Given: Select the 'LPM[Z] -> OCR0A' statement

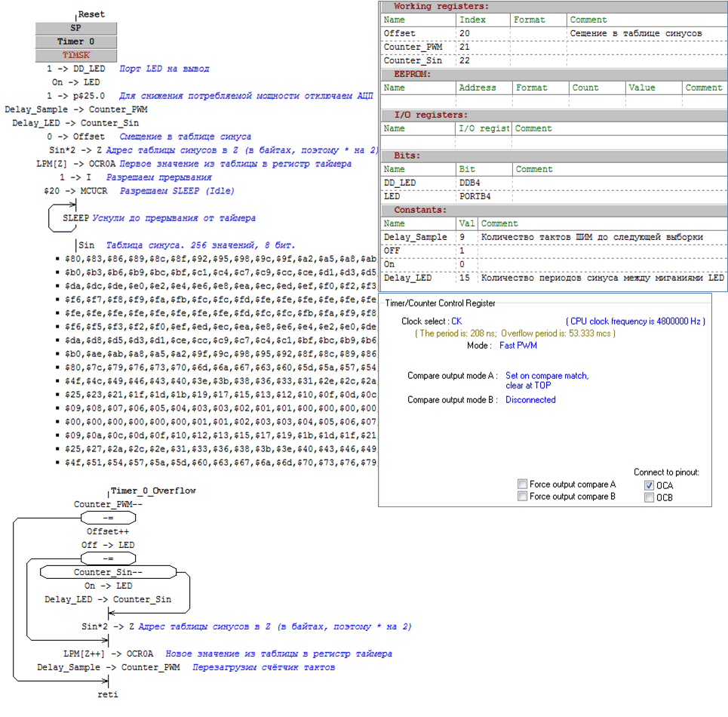Looking at the screenshot, I should [75, 164].
